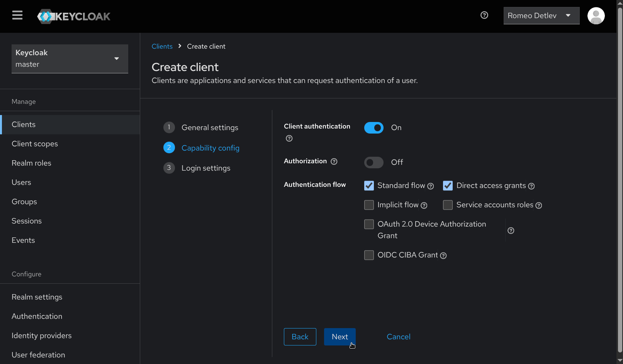Click the Keycloak logo
The height and width of the screenshot is (364, 623).
tap(74, 16)
